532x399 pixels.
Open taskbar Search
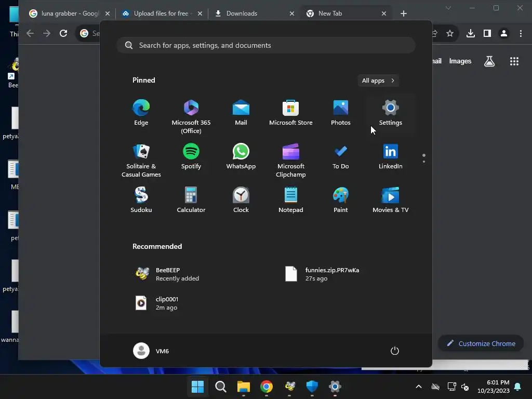[220, 386]
